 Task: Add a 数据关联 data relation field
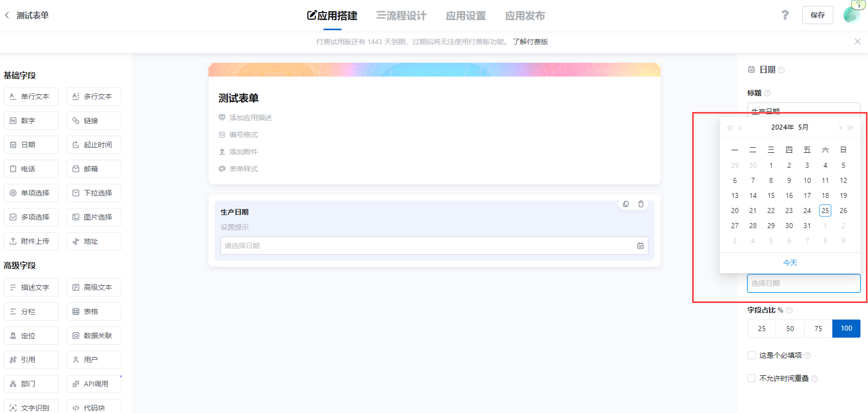click(x=94, y=336)
